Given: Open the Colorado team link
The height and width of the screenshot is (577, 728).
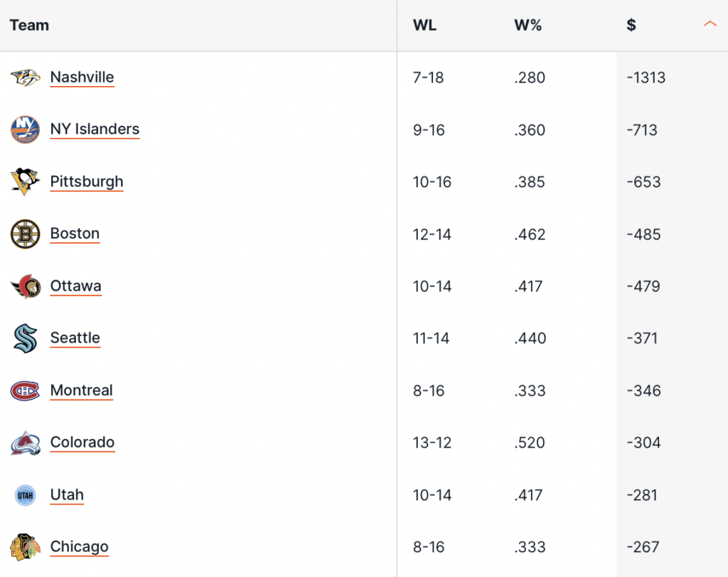Looking at the screenshot, I should pos(82,442).
